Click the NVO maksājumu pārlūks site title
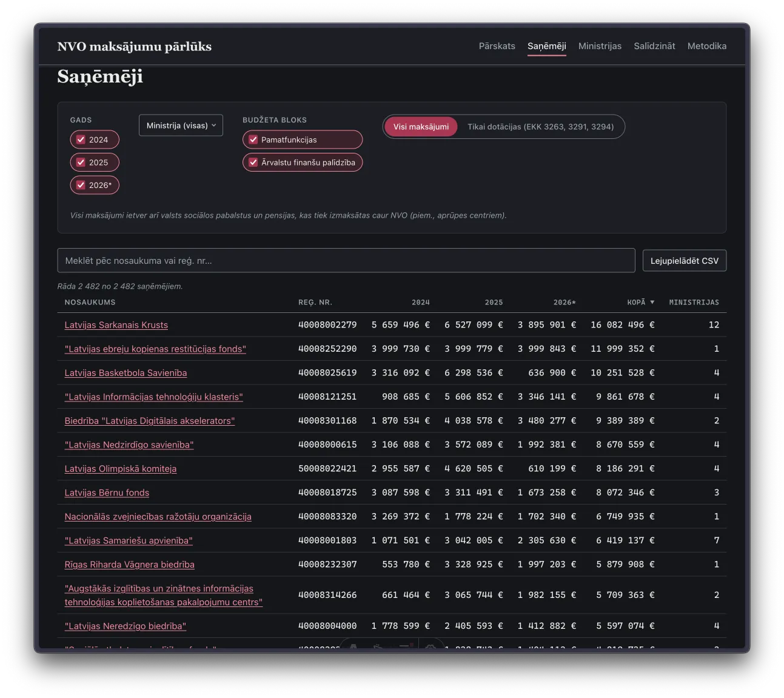Image resolution: width=784 pixels, height=698 pixels. tap(134, 47)
